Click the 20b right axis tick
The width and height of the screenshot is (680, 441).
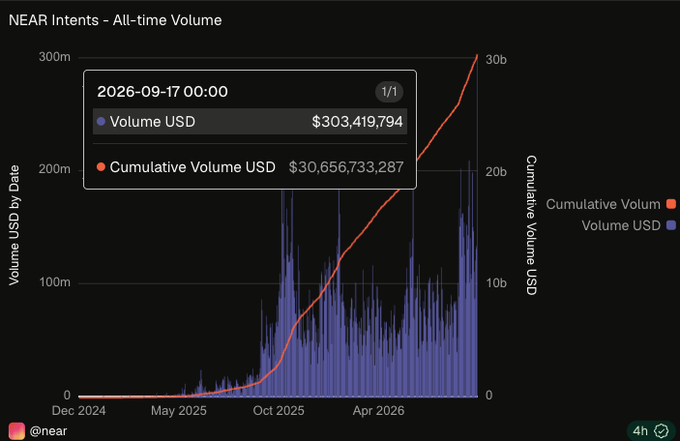[496, 172]
